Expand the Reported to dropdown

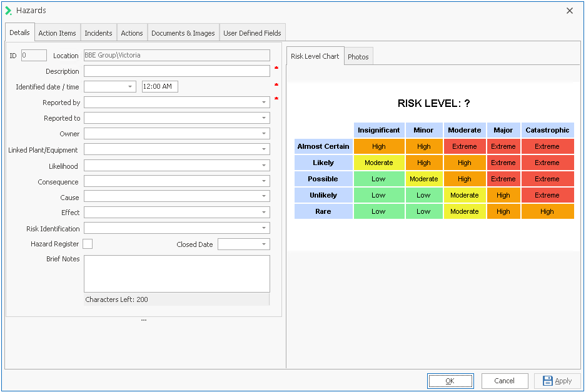point(264,118)
